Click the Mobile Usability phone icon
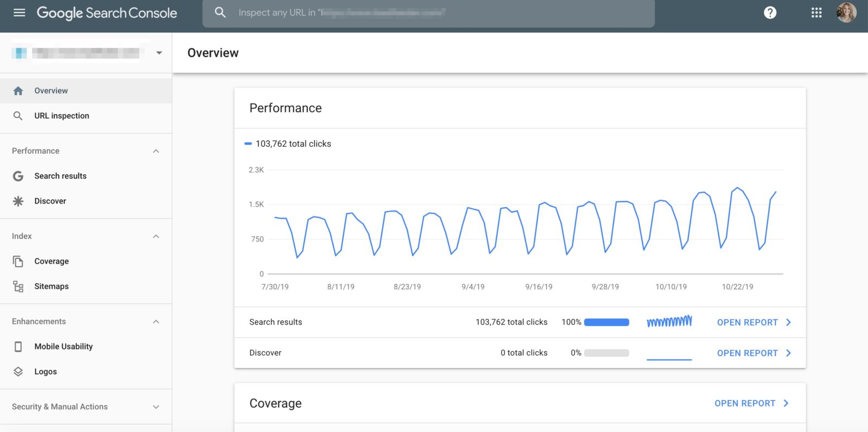The height and width of the screenshot is (432, 868). click(x=18, y=346)
